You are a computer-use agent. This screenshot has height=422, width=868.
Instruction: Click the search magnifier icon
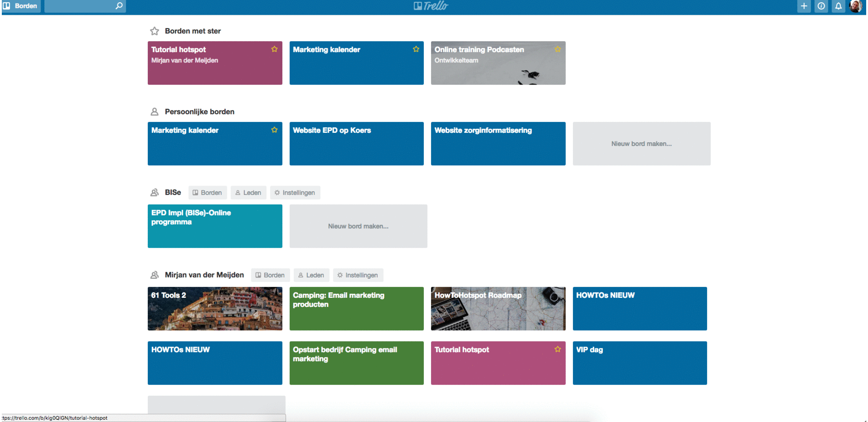[119, 6]
